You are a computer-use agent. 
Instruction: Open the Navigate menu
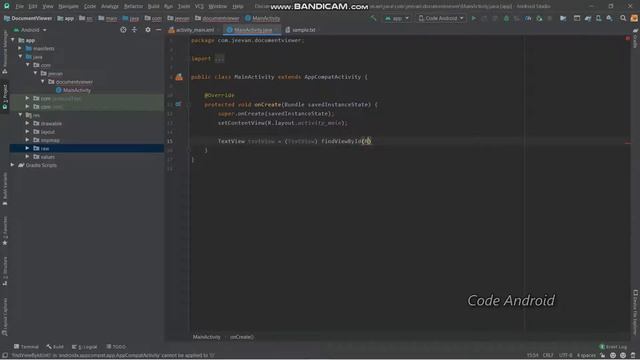click(69, 6)
